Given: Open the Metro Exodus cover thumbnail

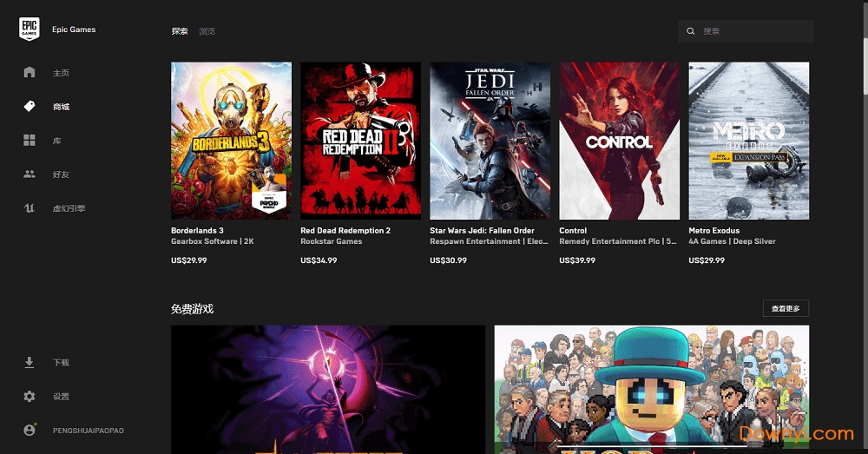Looking at the screenshot, I should (x=749, y=141).
